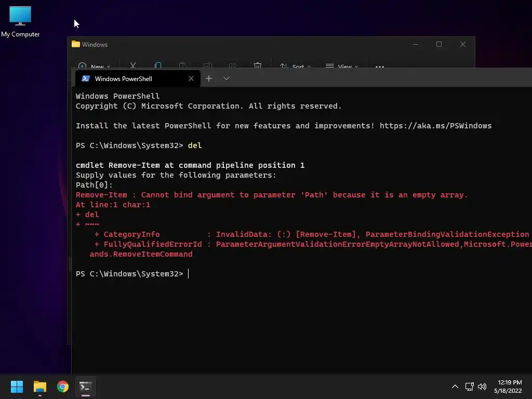Click the Windows folder icon in title bar
This screenshot has height=399, width=532.
point(76,44)
